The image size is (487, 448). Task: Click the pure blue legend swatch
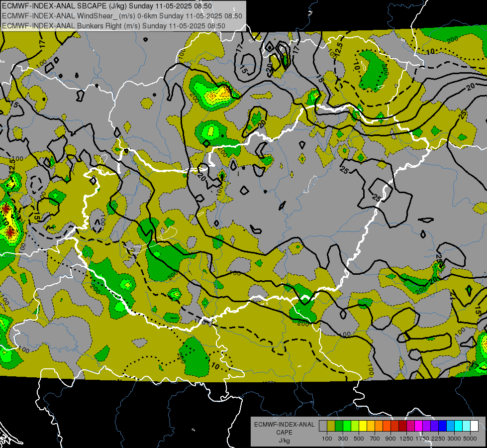[x=443, y=426]
